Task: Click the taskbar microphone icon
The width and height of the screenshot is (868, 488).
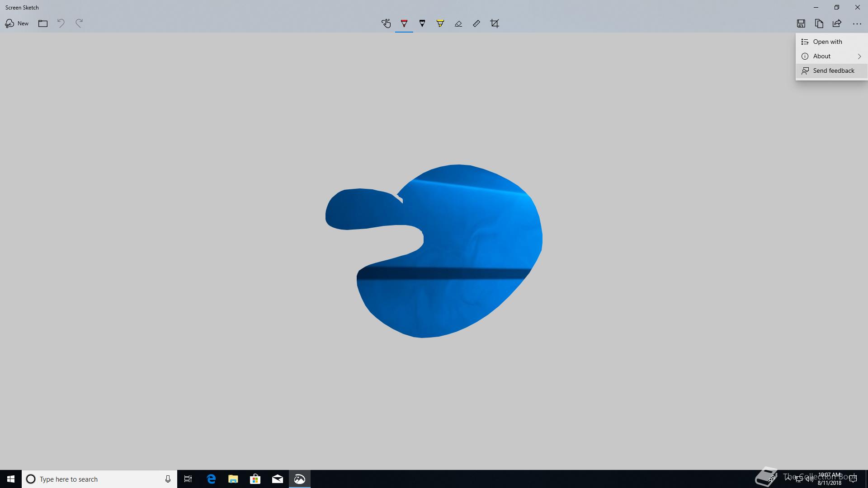Action: (168, 479)
